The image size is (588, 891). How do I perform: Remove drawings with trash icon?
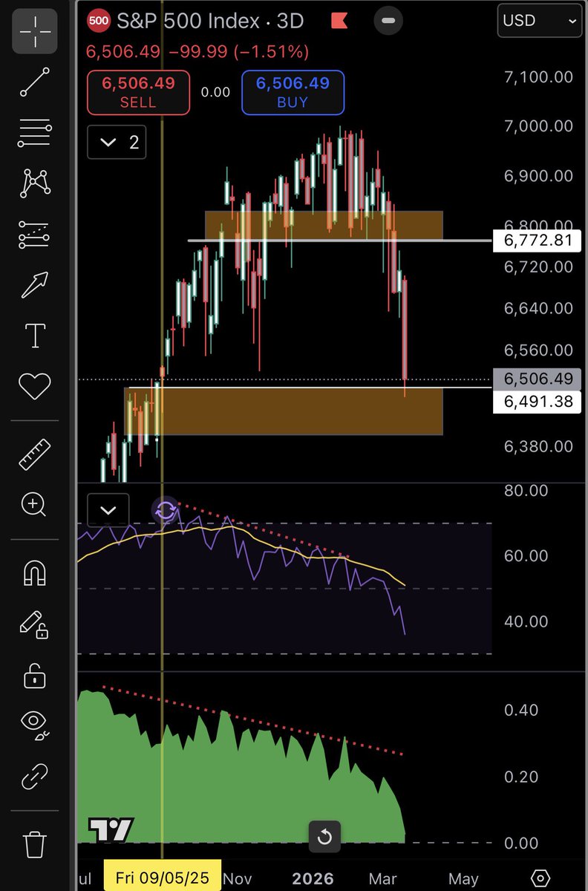pos(35,843)
